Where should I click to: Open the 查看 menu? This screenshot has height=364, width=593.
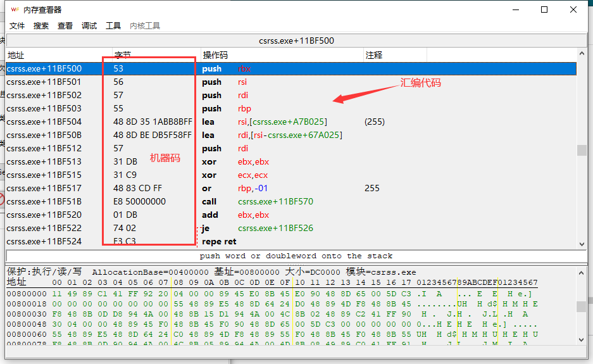pos(65,26)
